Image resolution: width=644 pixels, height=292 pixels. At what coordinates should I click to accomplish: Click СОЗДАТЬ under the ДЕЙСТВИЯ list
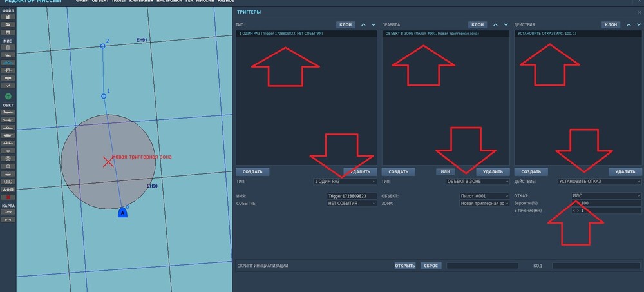tap(531, 172)
